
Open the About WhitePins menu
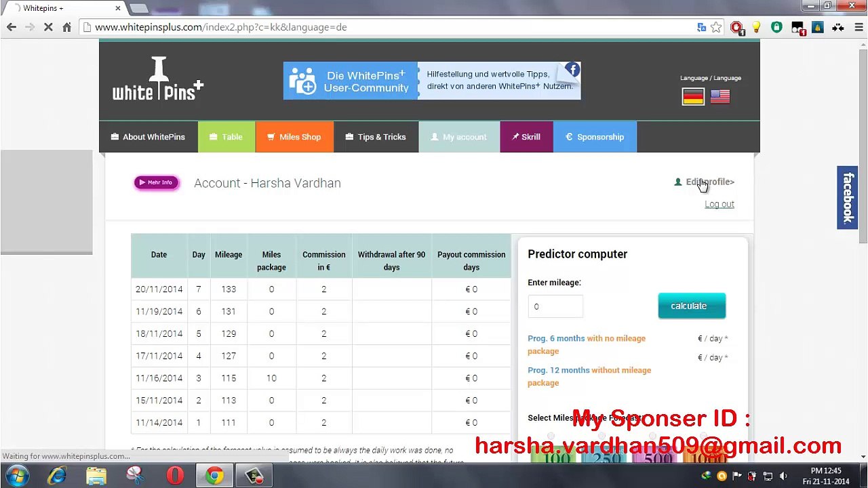click(149, 137)
